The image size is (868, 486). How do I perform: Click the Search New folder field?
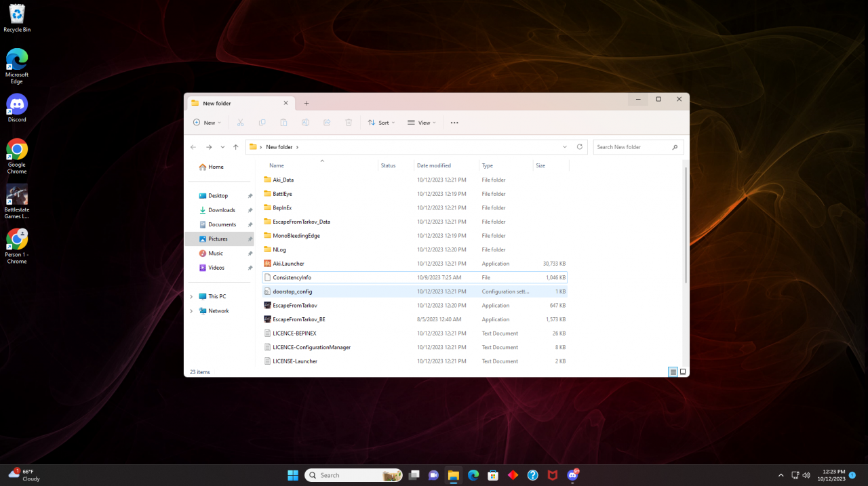638,147
